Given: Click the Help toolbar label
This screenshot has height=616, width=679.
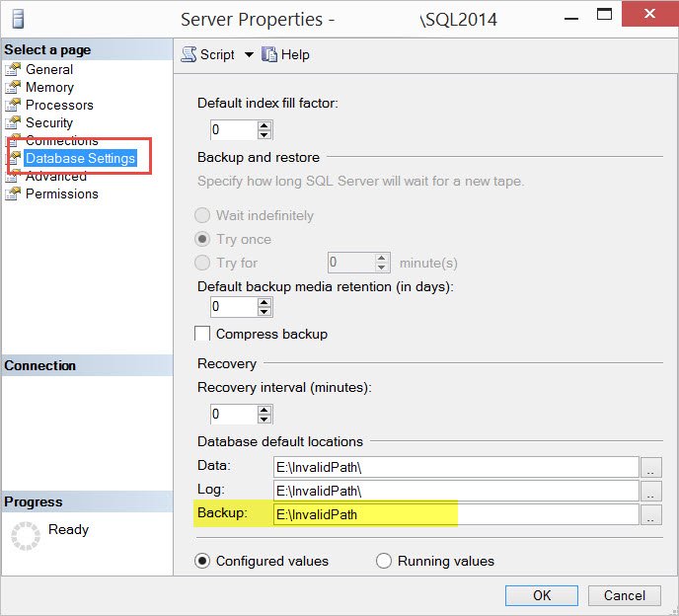Looking at the screenshot, I should coord(295,54).
